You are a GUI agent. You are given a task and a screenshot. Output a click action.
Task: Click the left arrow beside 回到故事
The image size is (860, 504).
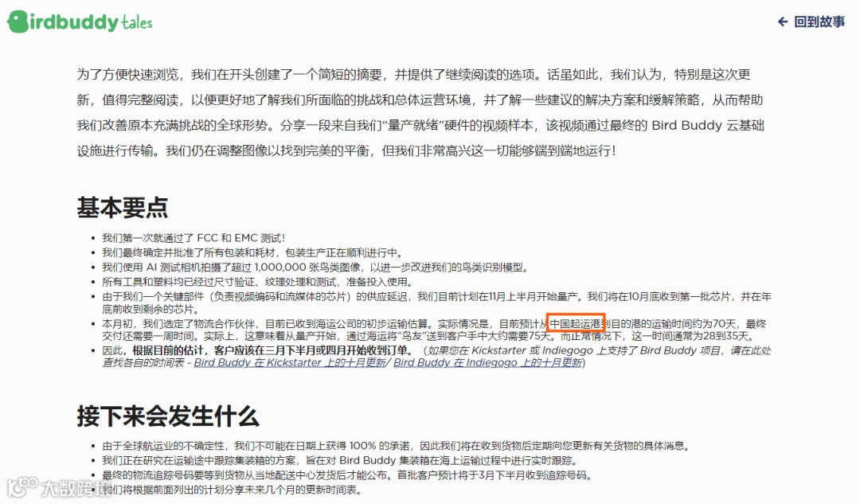pos(783,22)
